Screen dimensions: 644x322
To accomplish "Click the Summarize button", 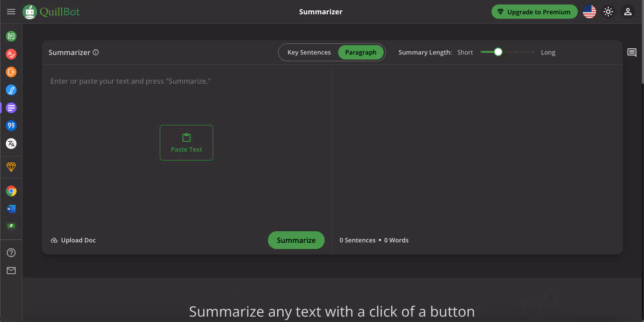I will coord(296,240).
